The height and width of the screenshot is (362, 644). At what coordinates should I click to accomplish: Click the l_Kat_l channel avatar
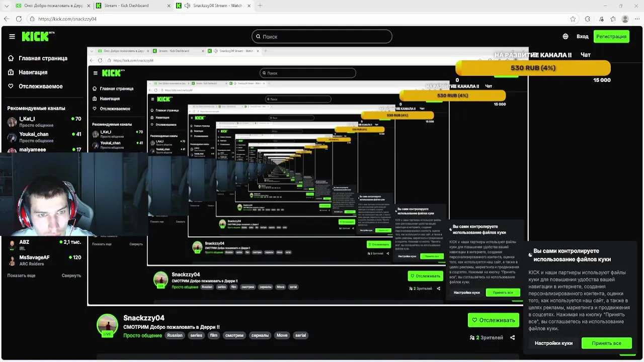point(12,122)
